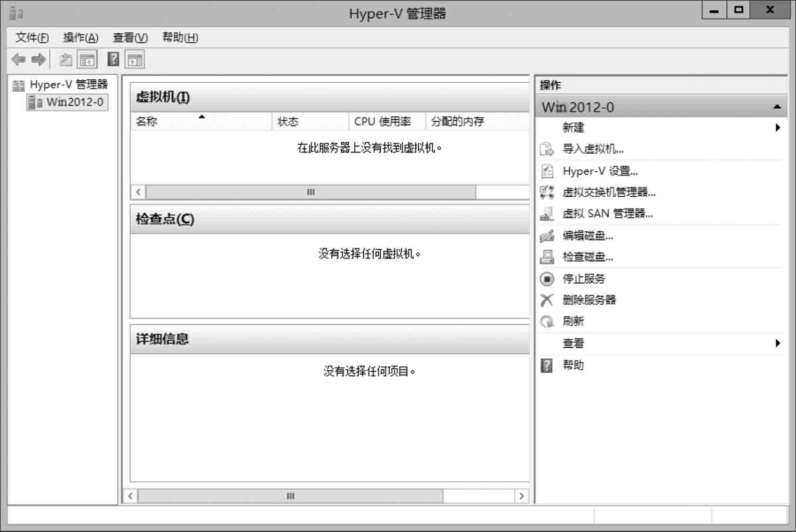Click 编辑磁盘... action

pyautogui.click(x=588, y=236)
